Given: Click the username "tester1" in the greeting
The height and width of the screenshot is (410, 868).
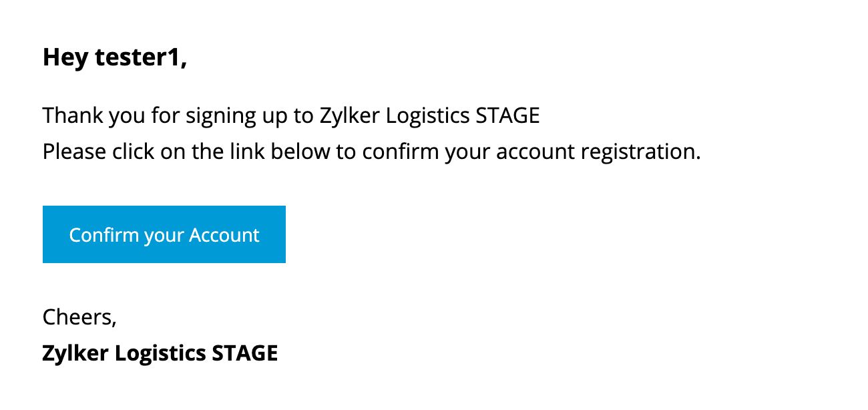Looking at the screenshot, I should click(141, 58).
